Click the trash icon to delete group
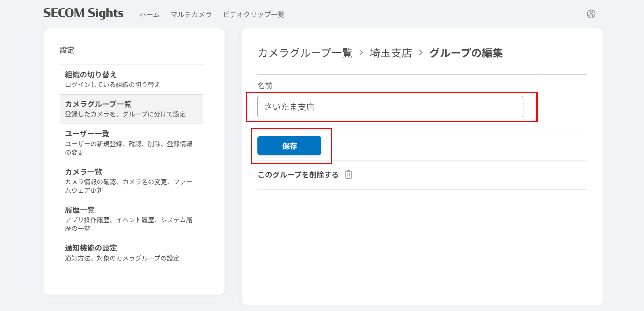644x311 pixels. coord(348,174)
